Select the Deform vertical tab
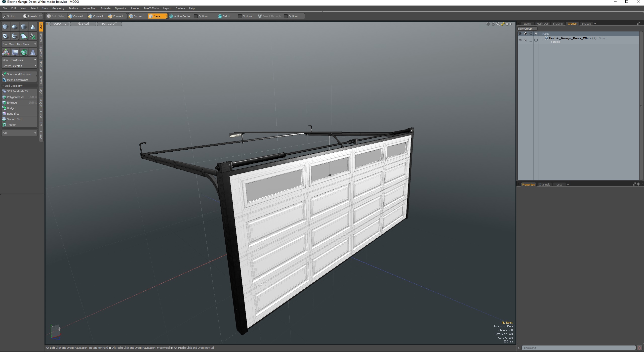The height and width of the screenshot is (352, 644). coord(41,37)
